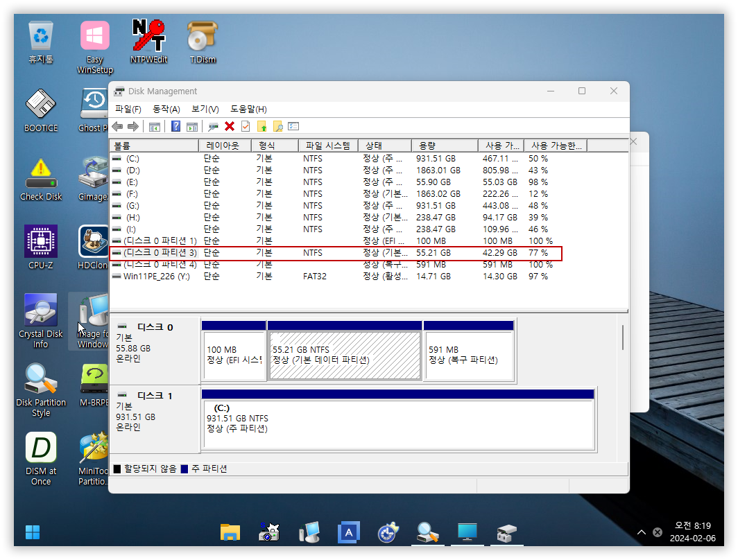Open DISM at Once desktop icon

point(41,459)
